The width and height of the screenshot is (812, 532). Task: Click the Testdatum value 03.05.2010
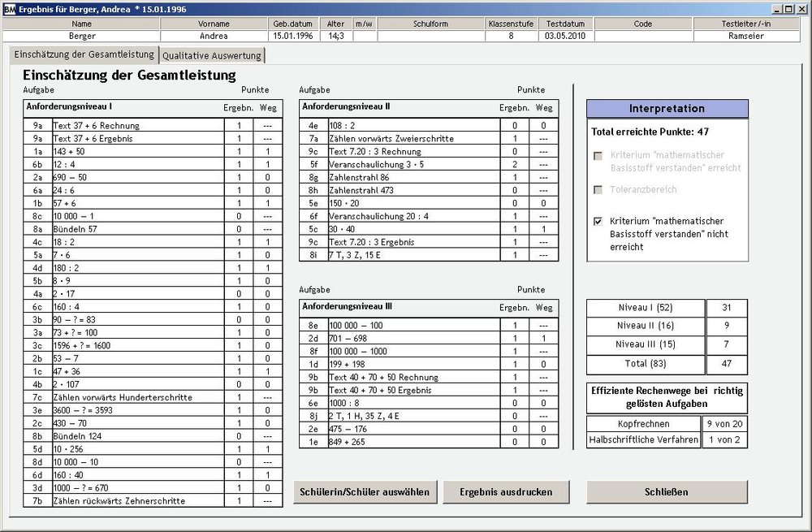(x=565, y=36)
